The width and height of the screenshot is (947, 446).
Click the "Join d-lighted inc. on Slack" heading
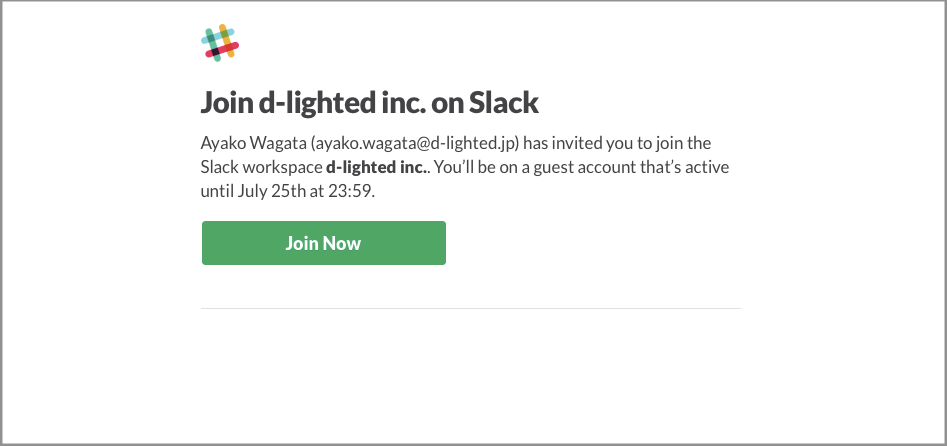(x=370, y=102)
